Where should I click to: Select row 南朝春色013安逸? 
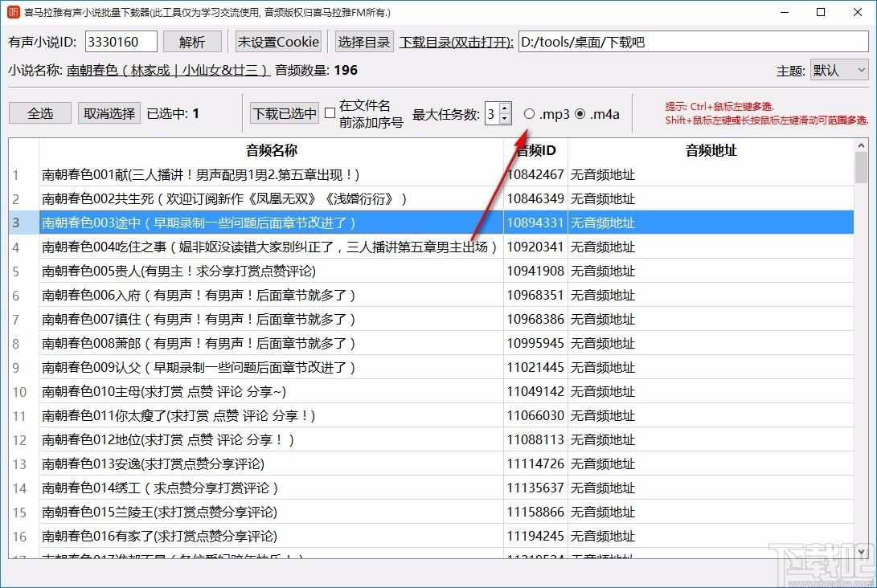click(x=271, y=464)
